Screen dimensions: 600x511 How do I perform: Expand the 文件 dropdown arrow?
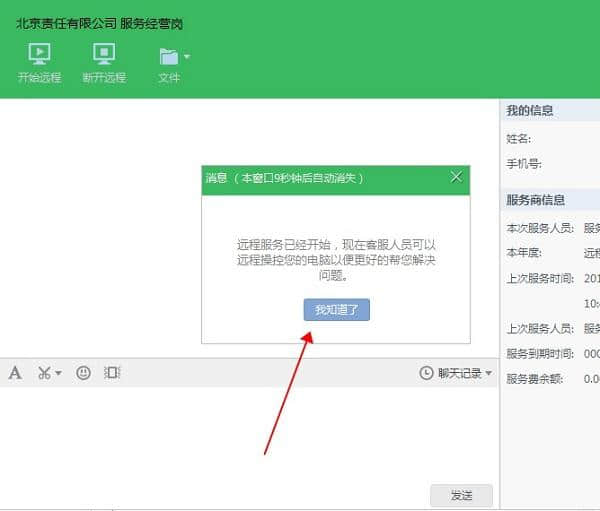click(x=187, y=57)
